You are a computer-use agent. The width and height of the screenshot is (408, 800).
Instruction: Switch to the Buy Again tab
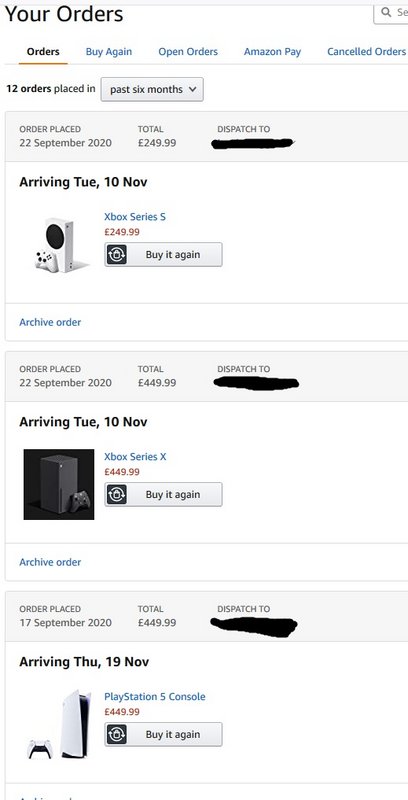(x=109, y=52)
